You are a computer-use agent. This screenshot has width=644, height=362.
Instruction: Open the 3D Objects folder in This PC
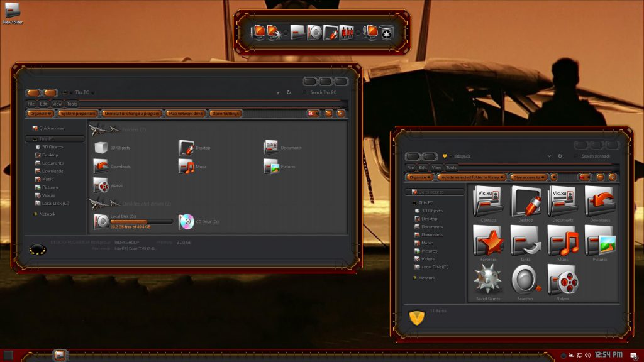point(101,148)
